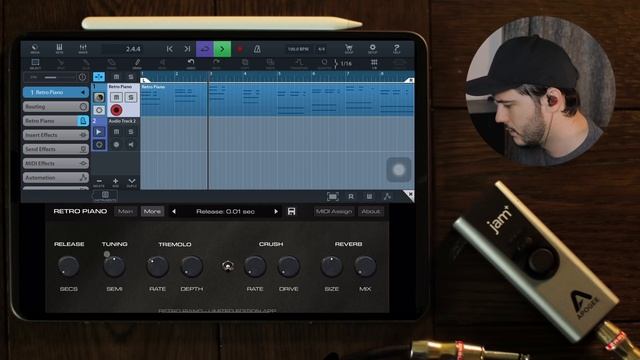Open the Retro Piano instrument slot
This screenshot has width=640, height=360.
click(56, 121)
